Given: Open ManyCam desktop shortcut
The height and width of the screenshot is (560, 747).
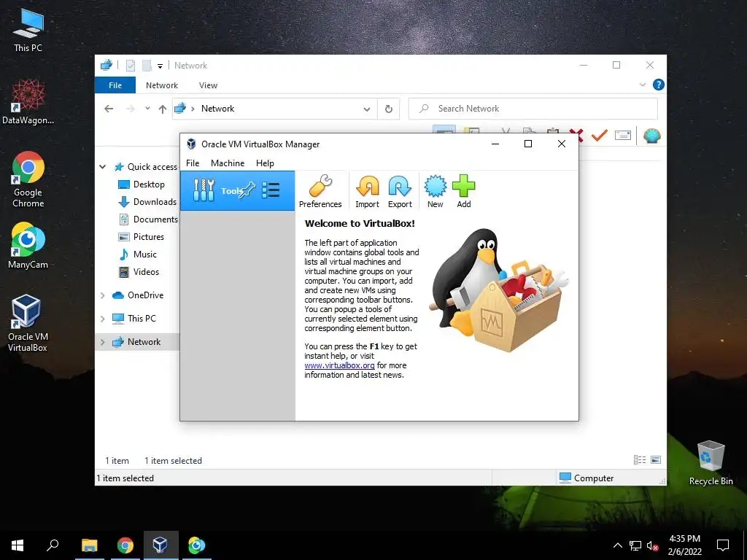Looking at the screenshot, I should (x=28, y=246).
